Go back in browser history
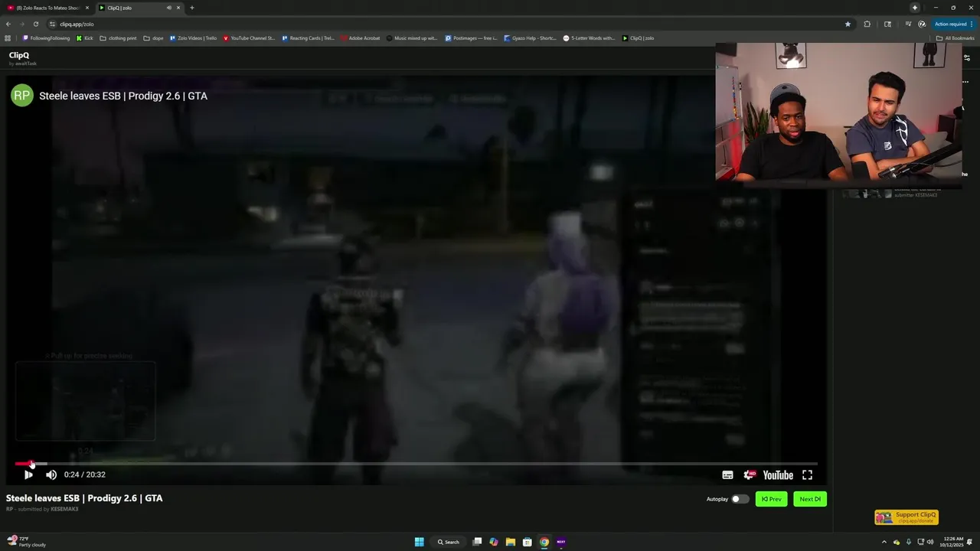Viewport: 980px width, 551px height. point(9,24)
